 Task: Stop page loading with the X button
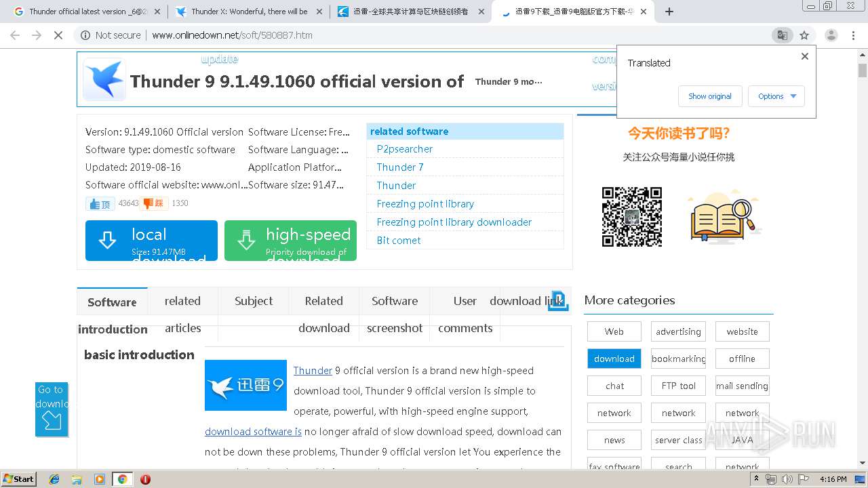coord(58,35)
